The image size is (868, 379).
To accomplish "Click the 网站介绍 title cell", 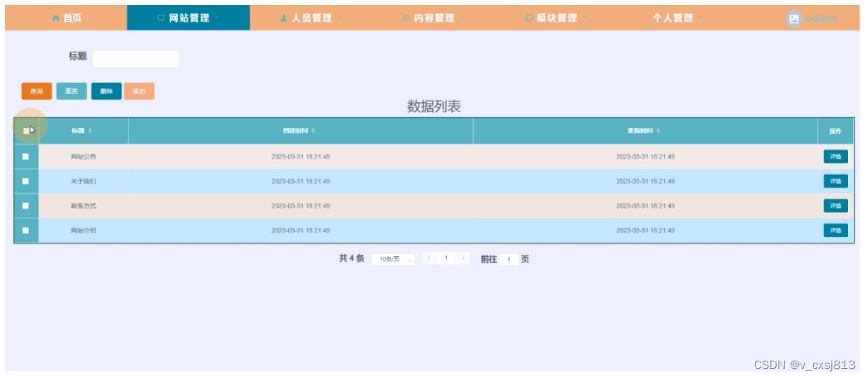I will [83, 230].
